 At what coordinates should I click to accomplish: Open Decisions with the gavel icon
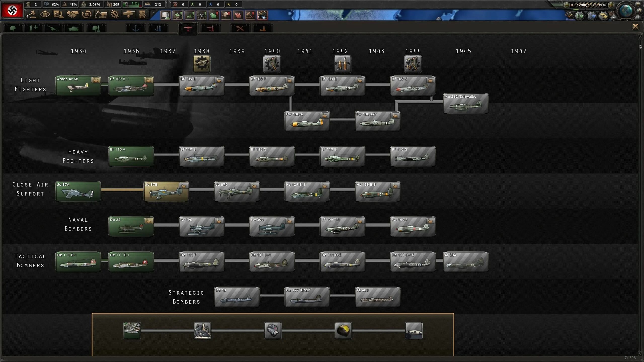pos(31,15)
